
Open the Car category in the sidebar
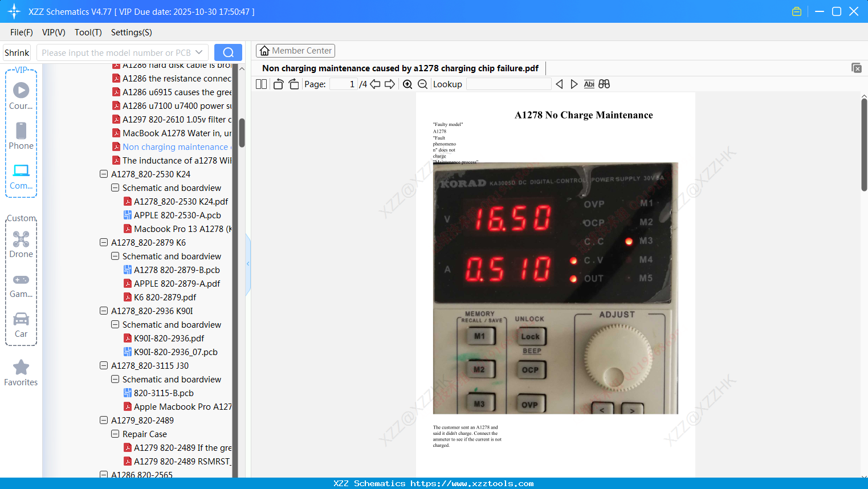(x=21, y=325)
